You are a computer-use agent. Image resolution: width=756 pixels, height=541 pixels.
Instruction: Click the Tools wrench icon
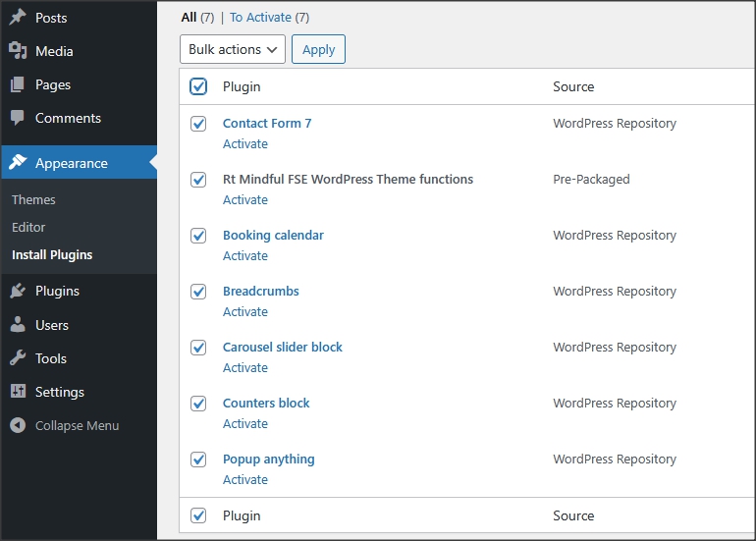[x=18, y=358]
